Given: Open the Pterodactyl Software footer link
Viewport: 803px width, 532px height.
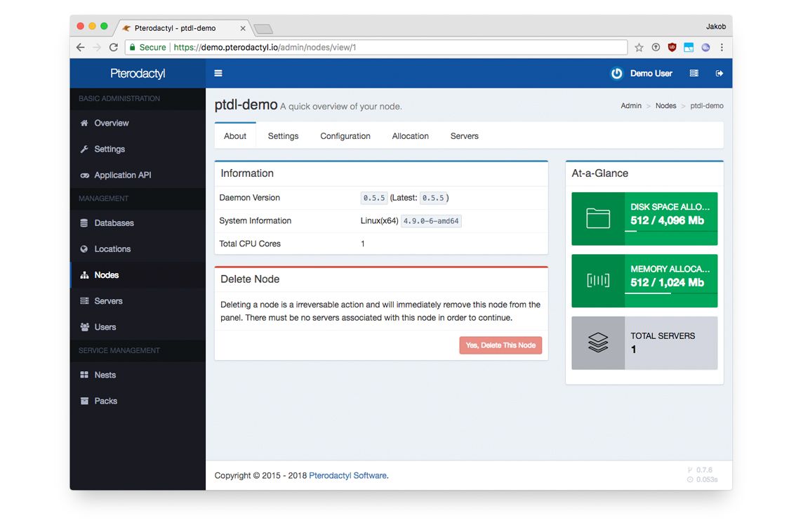Looking at the screenshot, I should [347, 476].
